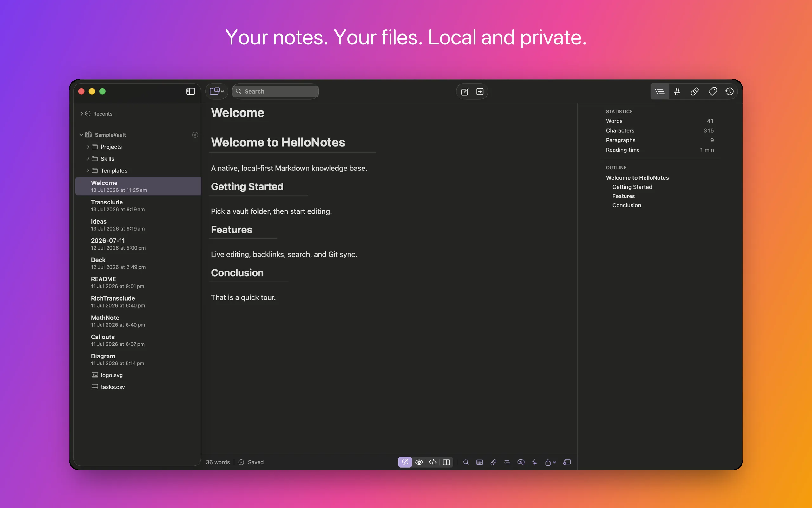Click the 36 words counter
The image size is (812, 508).
(218, 462)
